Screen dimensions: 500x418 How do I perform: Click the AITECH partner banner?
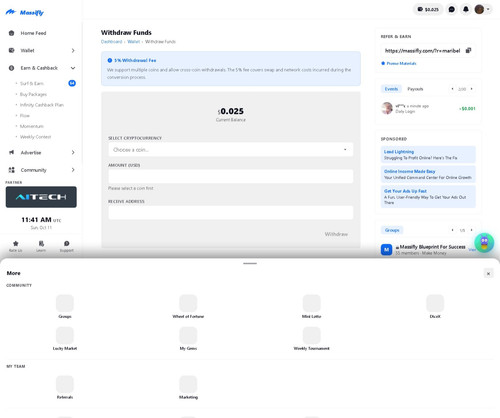[x=41, y=197]
